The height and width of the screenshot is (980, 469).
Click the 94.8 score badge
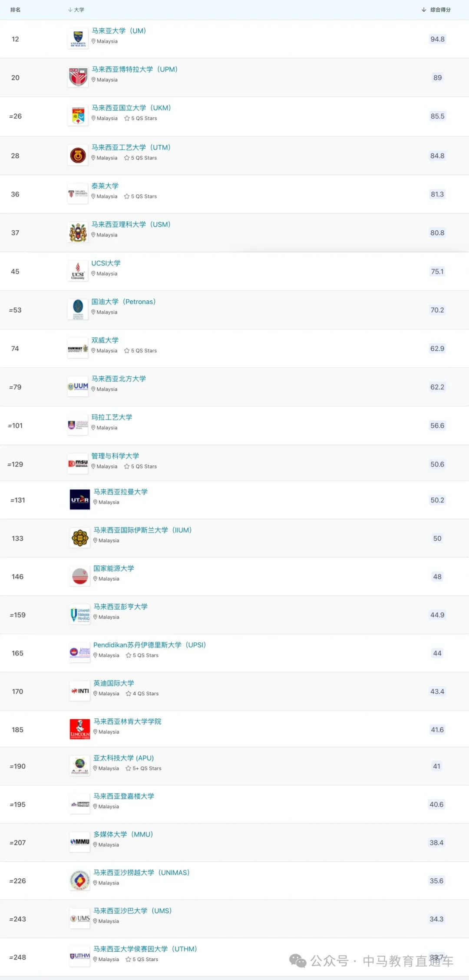[437, 39]
